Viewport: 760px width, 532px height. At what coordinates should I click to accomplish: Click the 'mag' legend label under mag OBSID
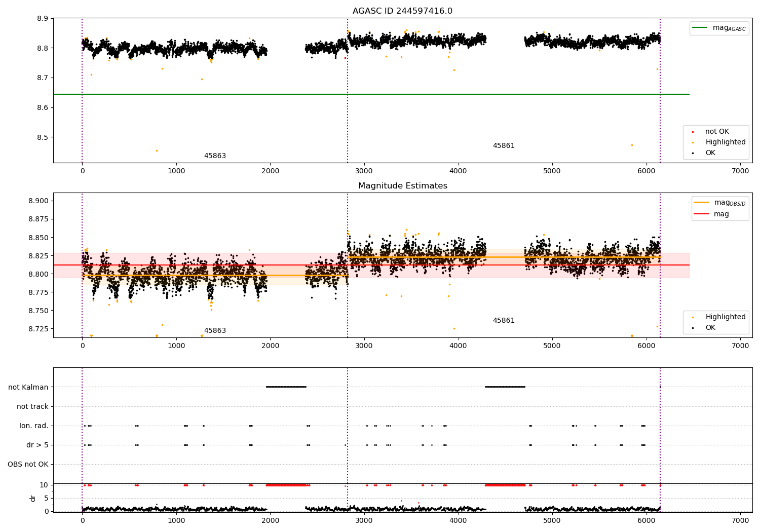[721, 214]
